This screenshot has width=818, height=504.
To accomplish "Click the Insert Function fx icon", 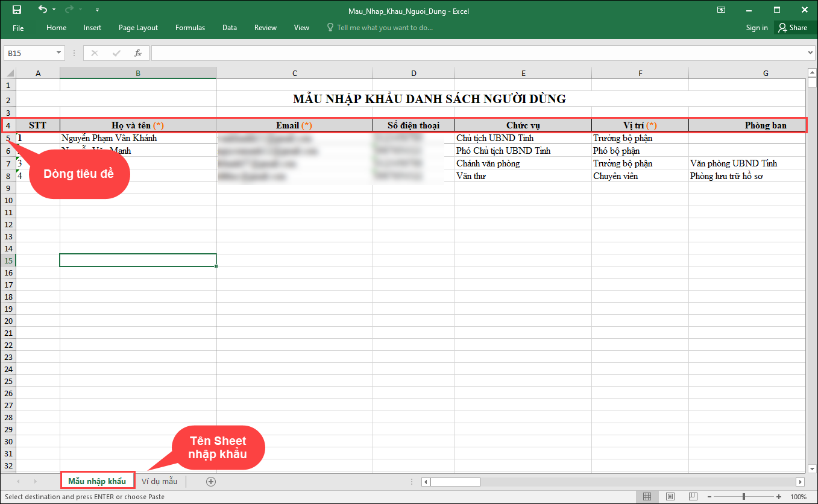I will pyautogui.click(x=137, y=53).
